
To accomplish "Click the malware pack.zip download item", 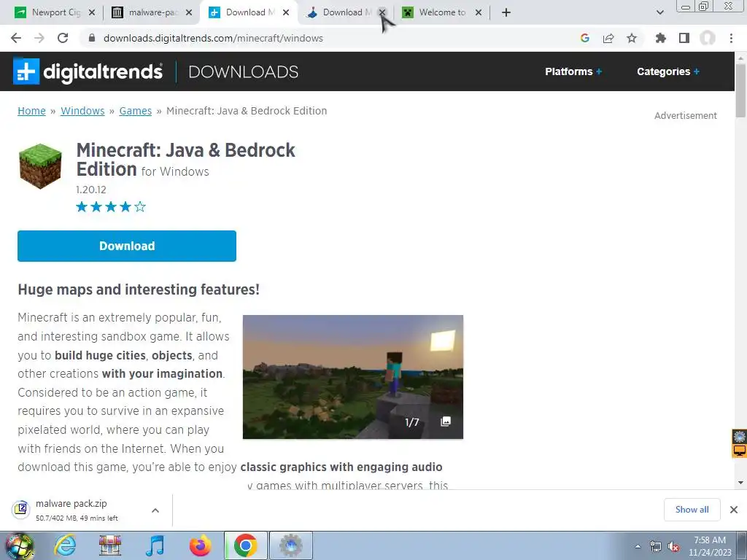I will click(x=76, y=510).
